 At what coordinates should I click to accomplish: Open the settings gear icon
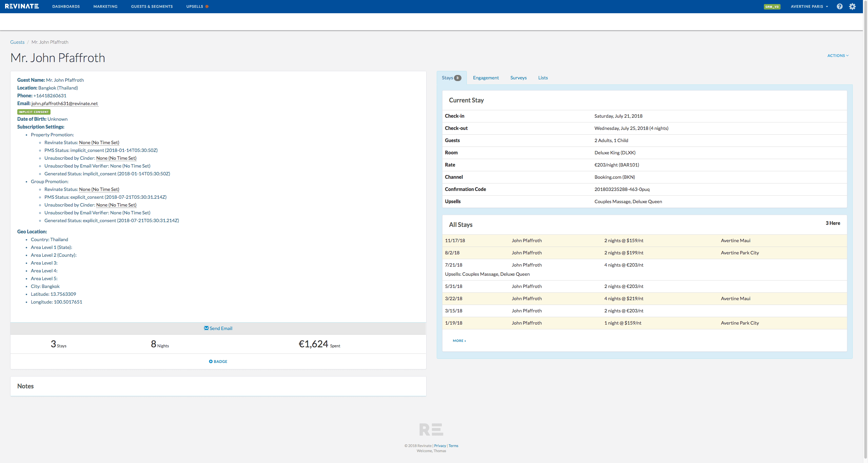[x=852, y=6]
